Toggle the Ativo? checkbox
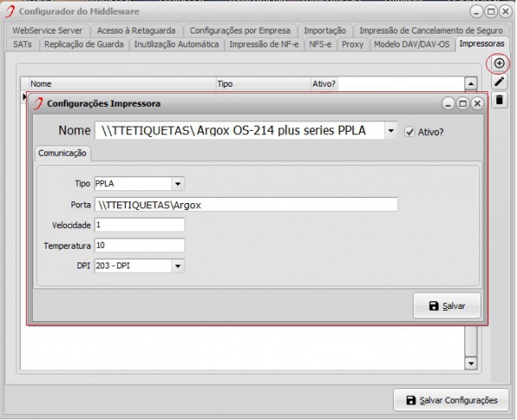 [x=410, y=132]
